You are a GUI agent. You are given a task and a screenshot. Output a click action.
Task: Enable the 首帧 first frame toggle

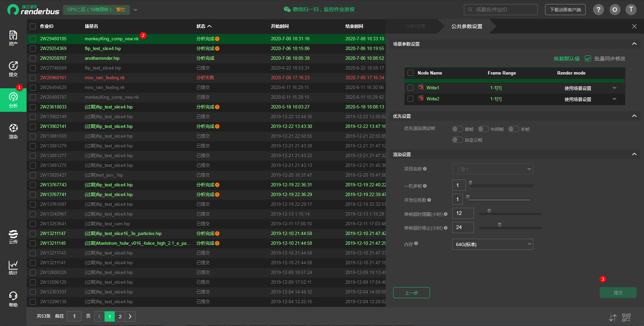tap(458, 129)
